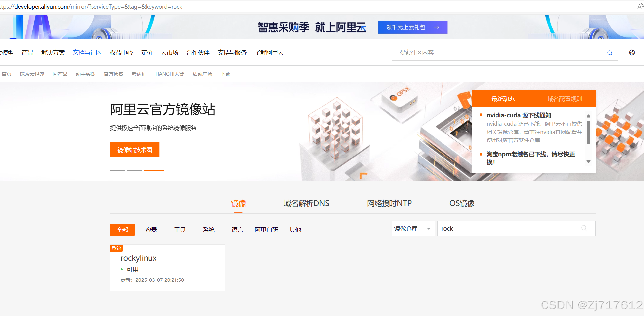Click the mirror search magnifier icon

pos(584,228)
